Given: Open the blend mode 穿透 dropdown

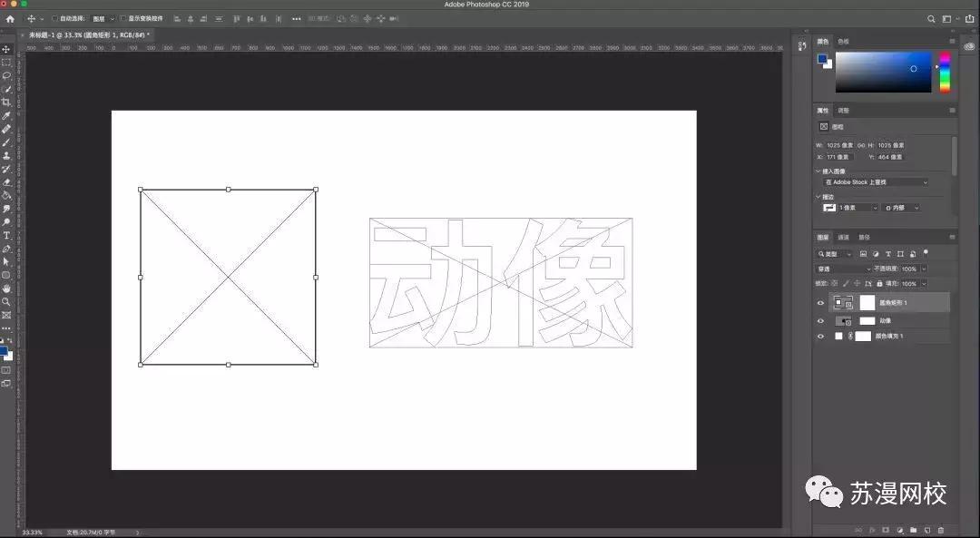Looking at the screenshot, I should point(846,269).
